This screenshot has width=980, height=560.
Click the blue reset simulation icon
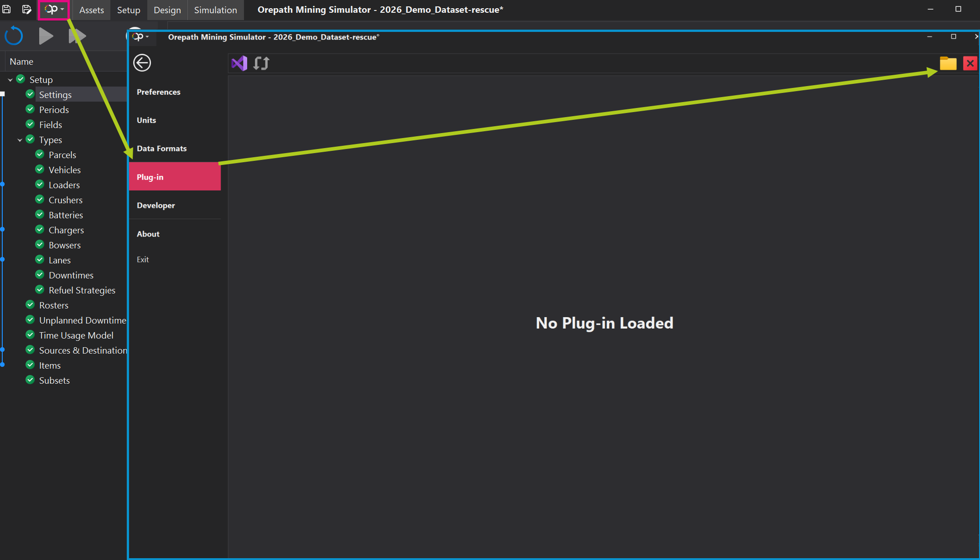14,36
